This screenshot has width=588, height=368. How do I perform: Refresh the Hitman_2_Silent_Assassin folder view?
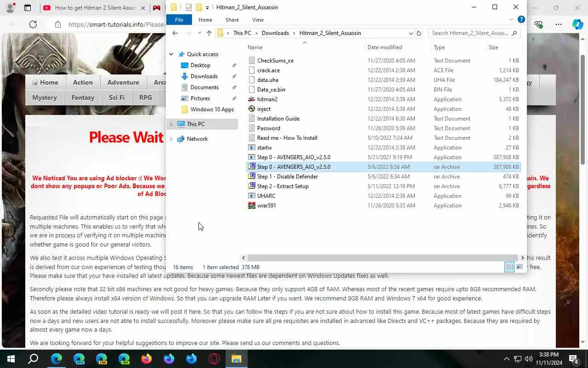418,33
